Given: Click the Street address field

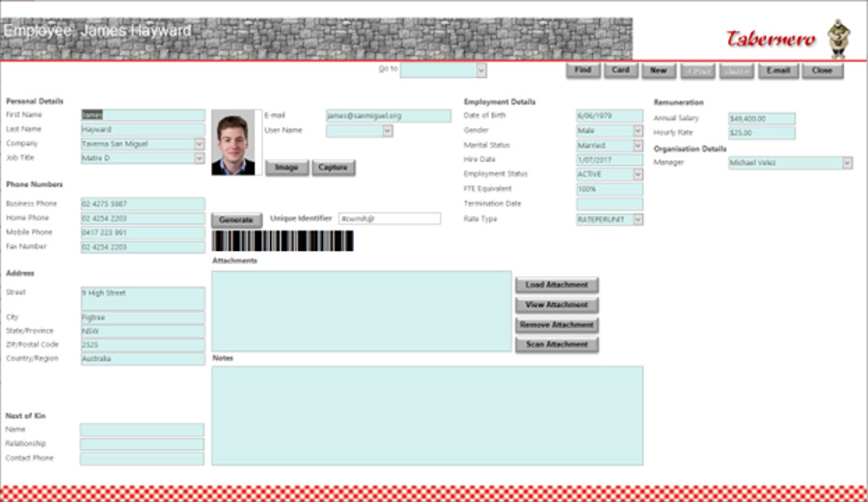Looking at the screenshot, I should [143, 298].
